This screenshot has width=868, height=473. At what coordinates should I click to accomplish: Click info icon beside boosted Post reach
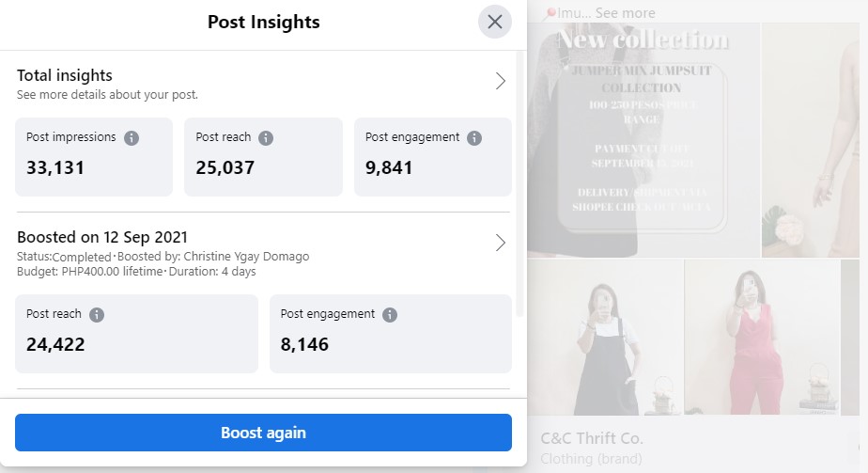point(97,315)
